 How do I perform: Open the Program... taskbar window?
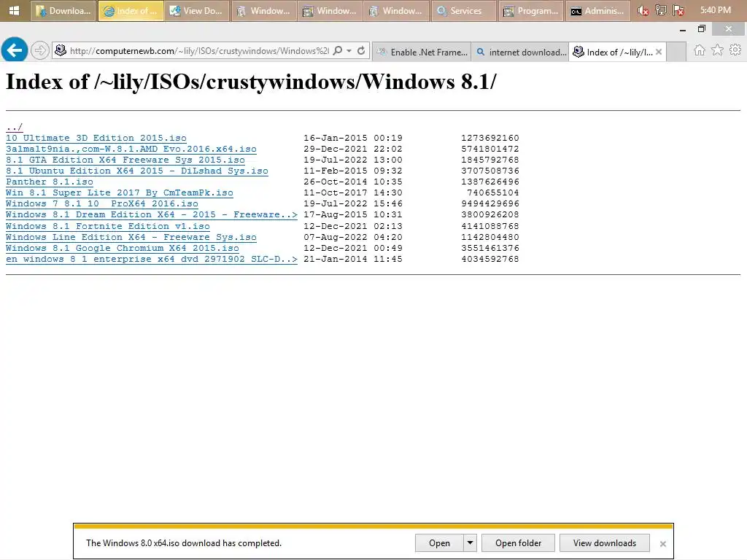(531, 10)
